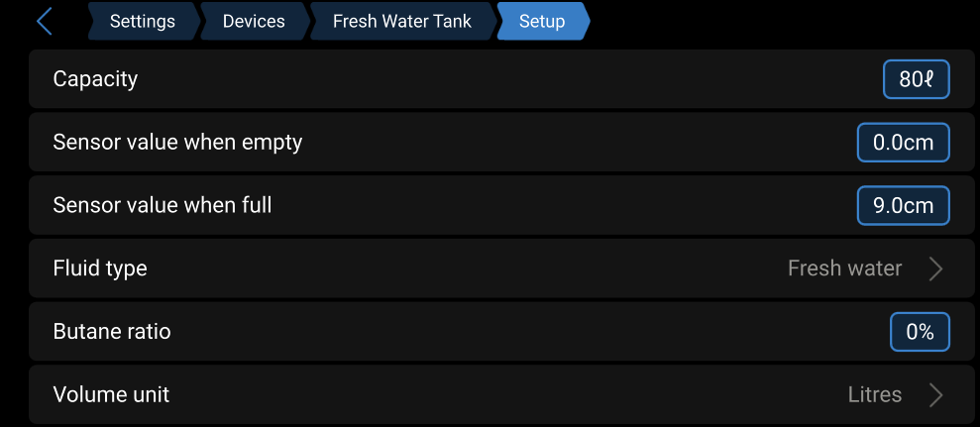Go to the Devices breadcrumb
Viewport: 980px width, 427px height.
point(254,21)
